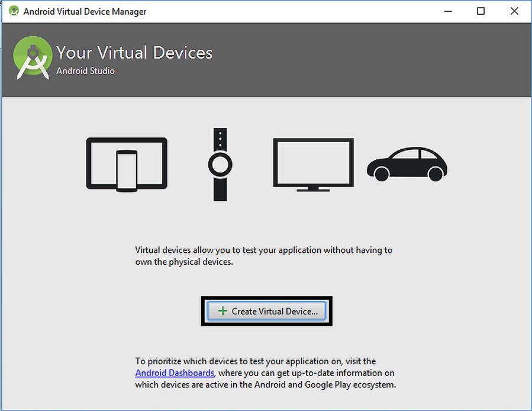This screenshot has height=411, width=532.
Task: Click the phone and tablet device illustration
Action: click(x=127, y=165)
